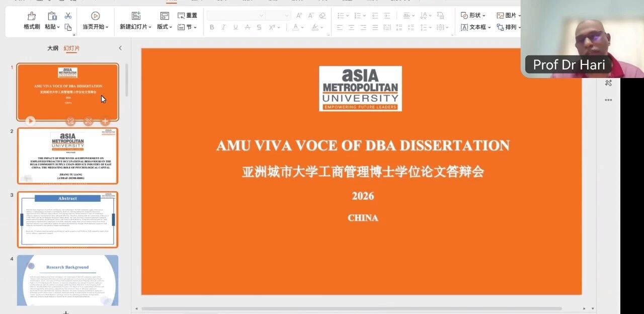Image resolution: width=644 pixels, height=314 pixels.
Task: Click the 2026 text on slide
Action: pyautogui.click(x=363, y=196)
